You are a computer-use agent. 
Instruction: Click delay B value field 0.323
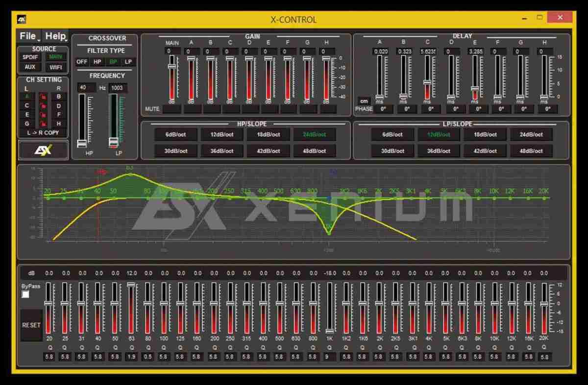[x=405, y=51]
